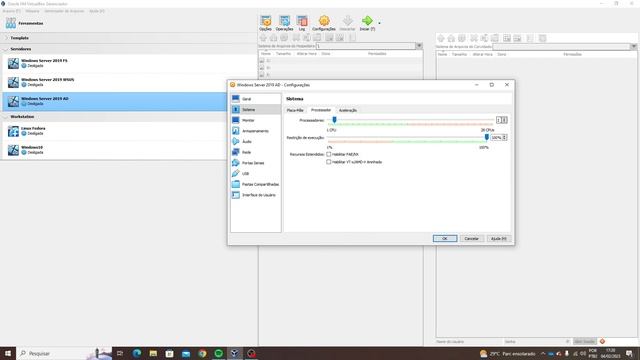Click Restrição de execução 100% spinbox
Image resolution: width=640 pixels, height=360 pixels.
click(499, 138)
